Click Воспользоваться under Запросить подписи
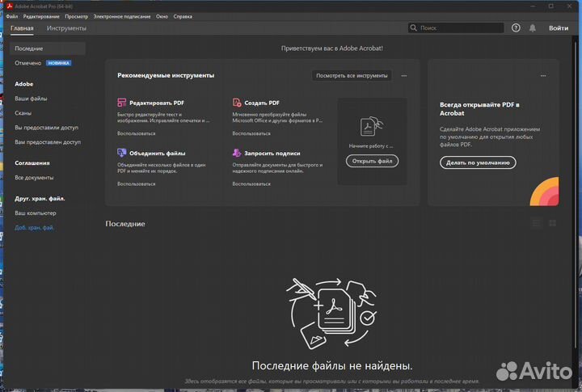 pos(251,183)
